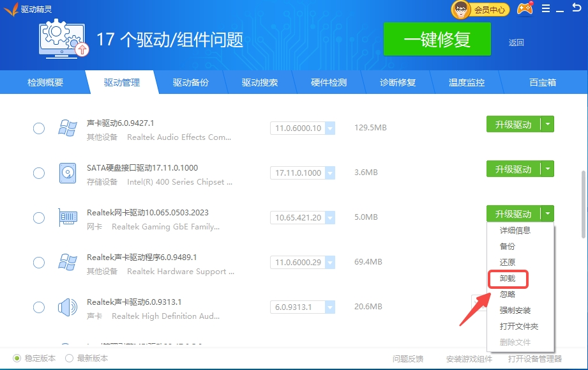Click the 声卡驱动6.0.9427.1 Windows flag icon

point(67,128)
